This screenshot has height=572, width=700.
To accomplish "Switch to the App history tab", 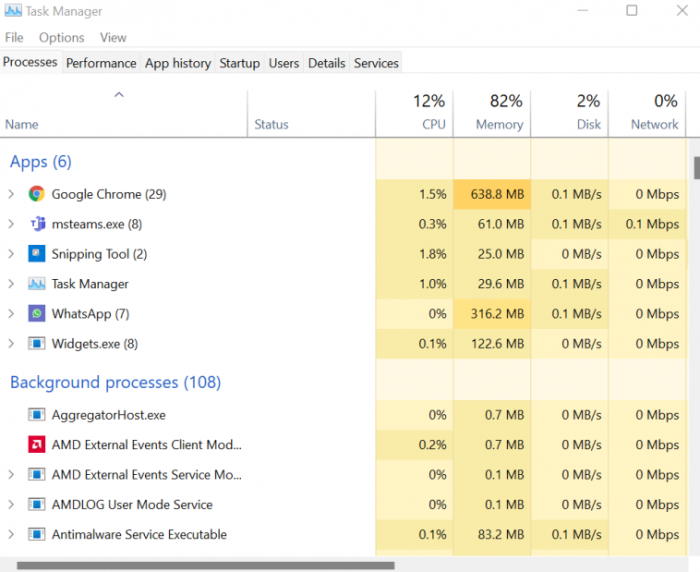I will (178, 63).
